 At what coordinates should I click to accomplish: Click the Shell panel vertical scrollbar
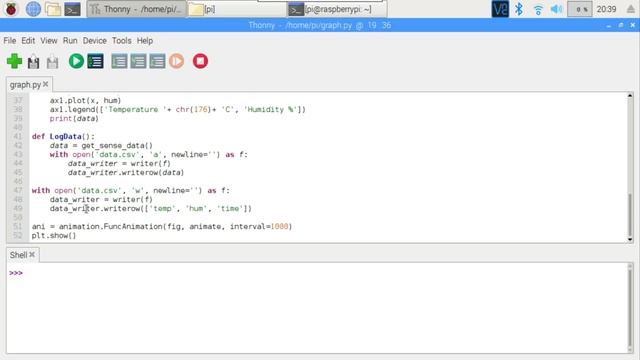(x=630, y=308)
